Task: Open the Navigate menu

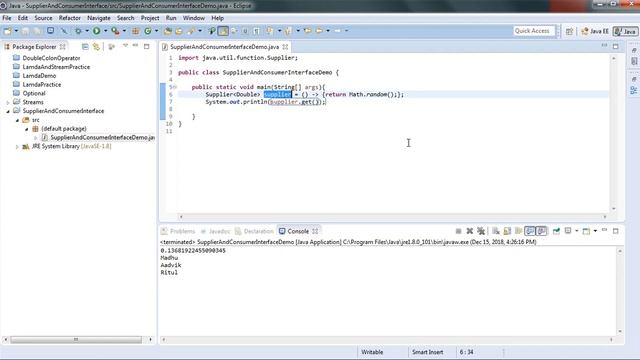Action: (99, 18)
